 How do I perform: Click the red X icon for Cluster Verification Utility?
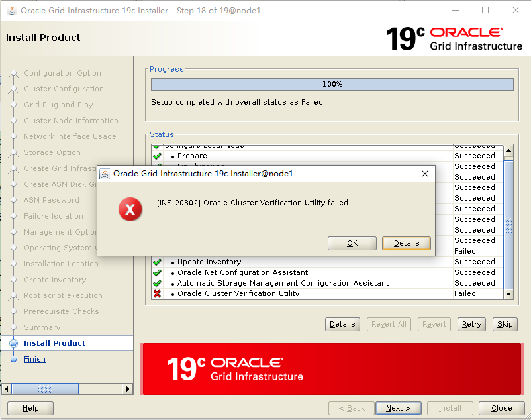[157, 293]
